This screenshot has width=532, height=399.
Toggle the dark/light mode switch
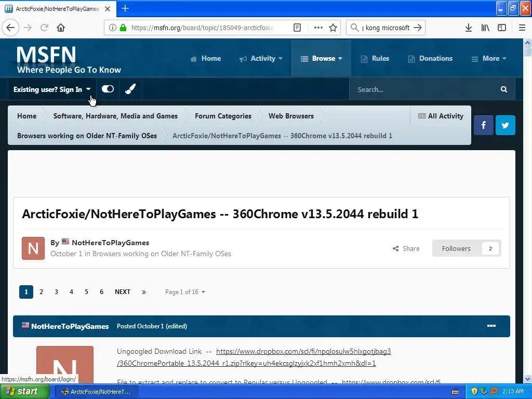[x=108, y=89]
